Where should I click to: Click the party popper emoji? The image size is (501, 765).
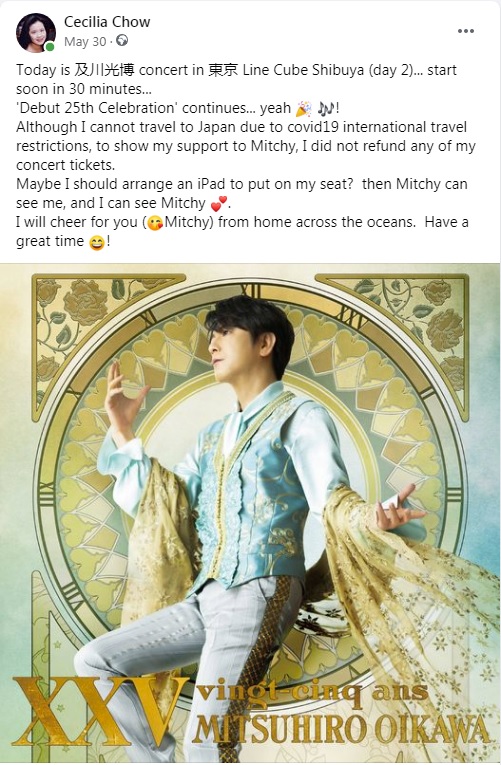pos(304,108)
